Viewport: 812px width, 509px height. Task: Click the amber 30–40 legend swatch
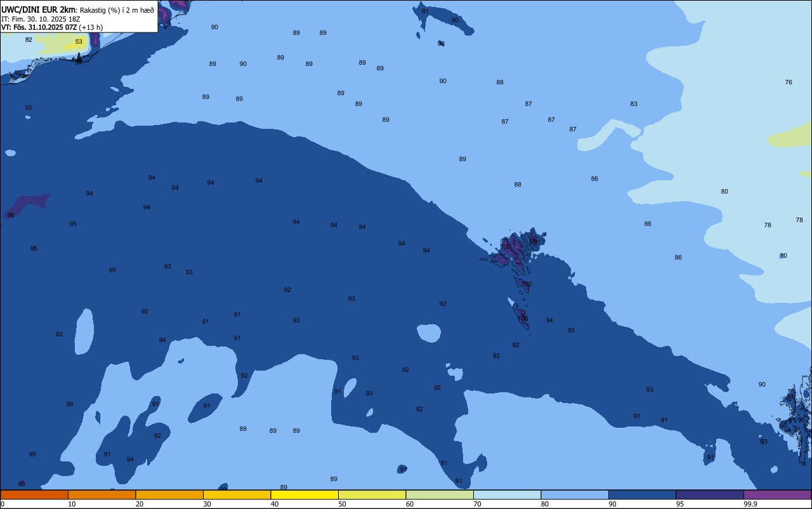pos(237,494)
